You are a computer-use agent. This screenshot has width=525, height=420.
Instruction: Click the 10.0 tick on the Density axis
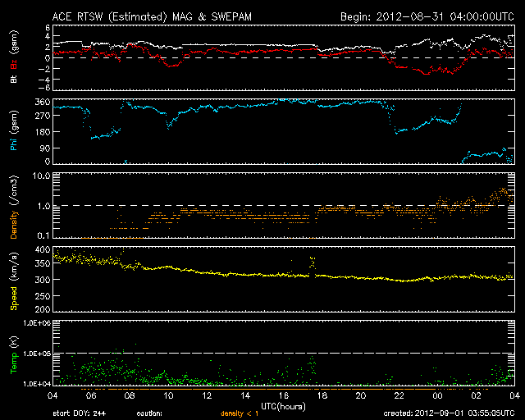[41, 176]
